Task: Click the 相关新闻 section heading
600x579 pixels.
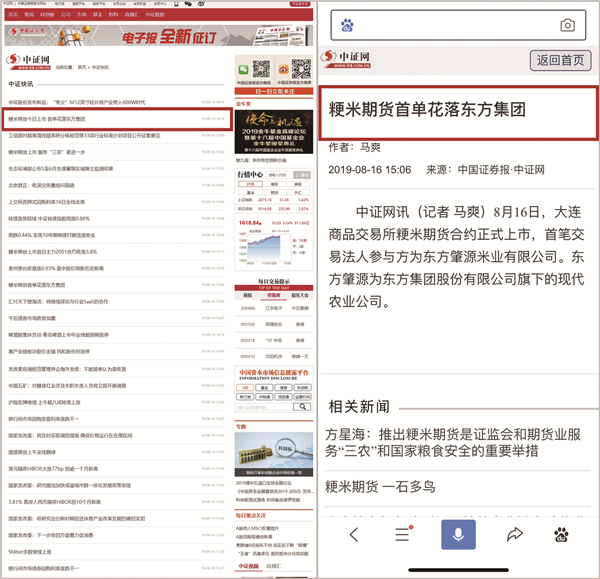Action: [359, 406]
